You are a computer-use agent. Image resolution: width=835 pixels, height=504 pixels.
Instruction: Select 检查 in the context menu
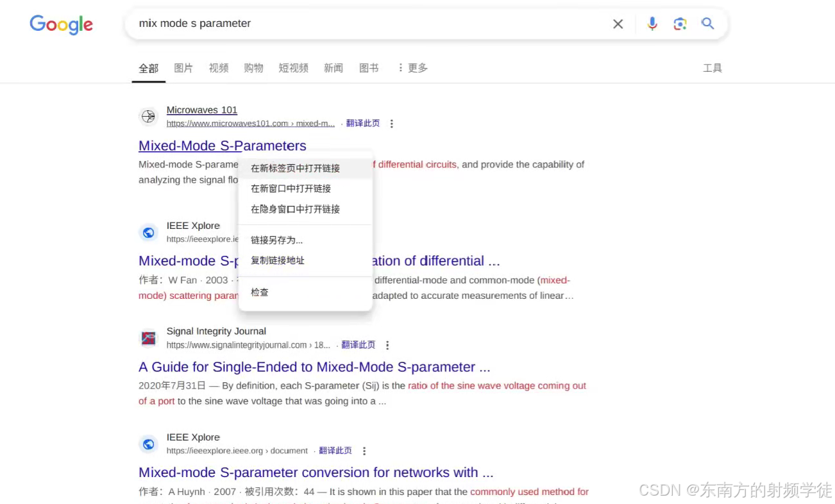305,292
